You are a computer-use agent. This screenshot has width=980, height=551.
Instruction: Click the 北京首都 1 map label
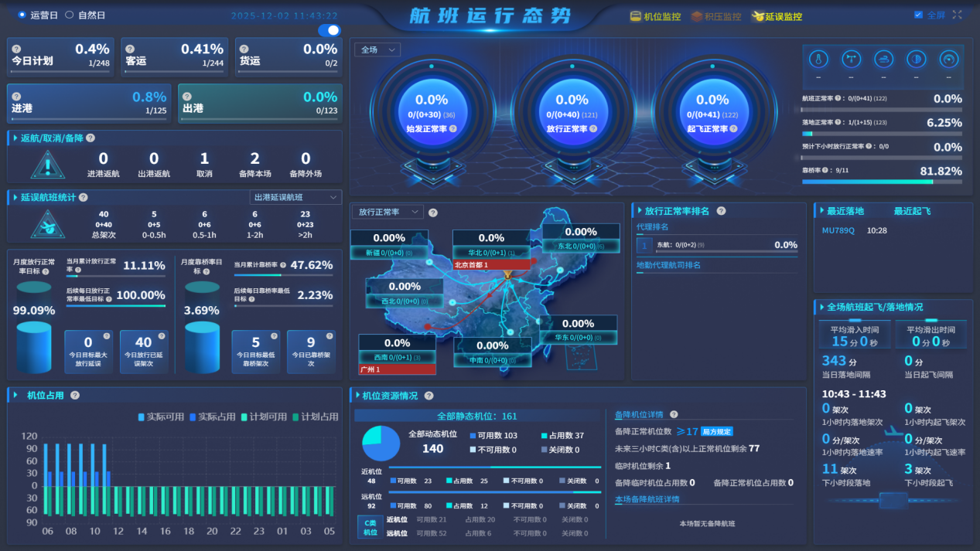pos(491,264)
